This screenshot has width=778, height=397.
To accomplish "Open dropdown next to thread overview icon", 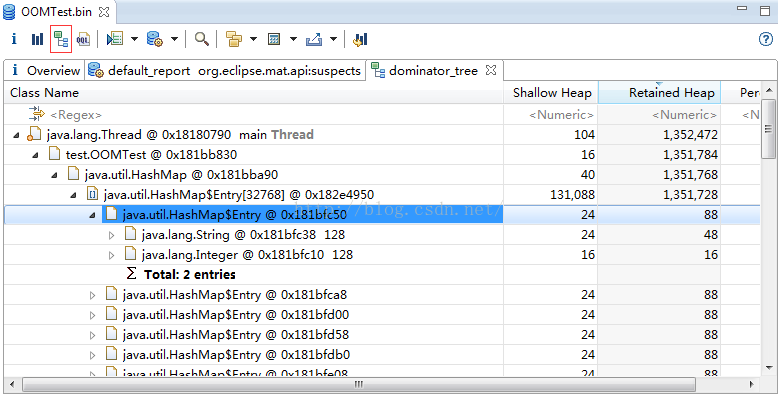I will (x=134, y=39).
